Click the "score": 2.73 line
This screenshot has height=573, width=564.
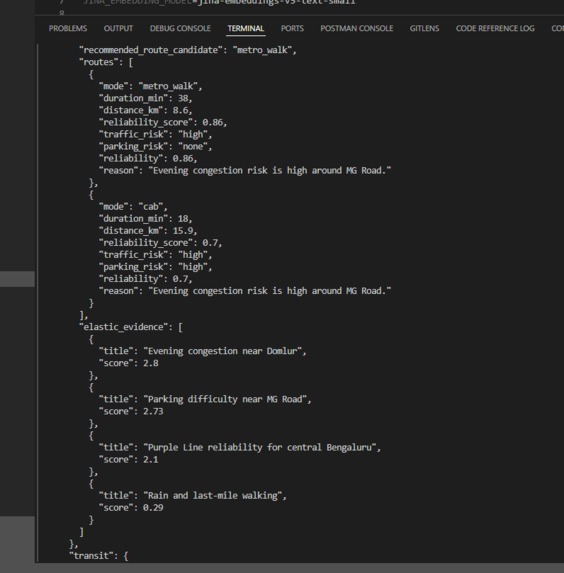131,411
